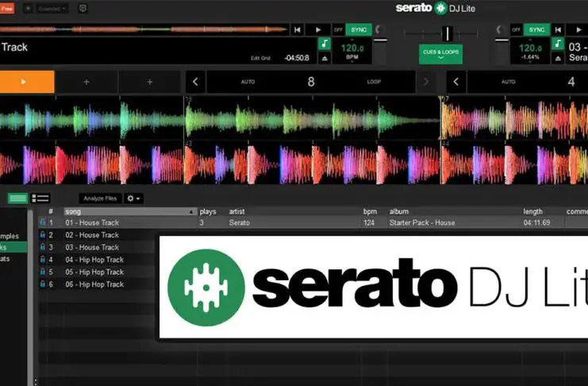Play the right deck
Screen dimensions: 588x386
tap(578, 29)
